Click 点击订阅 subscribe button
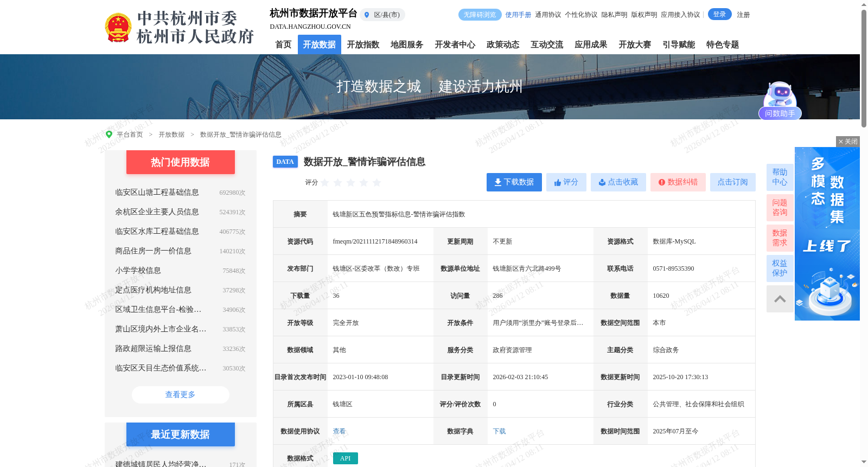This screenshot has width=868, height=467. click(x=733, y=182)
